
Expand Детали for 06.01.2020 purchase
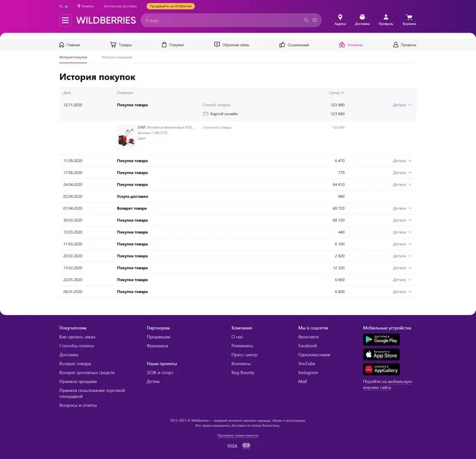402,291
